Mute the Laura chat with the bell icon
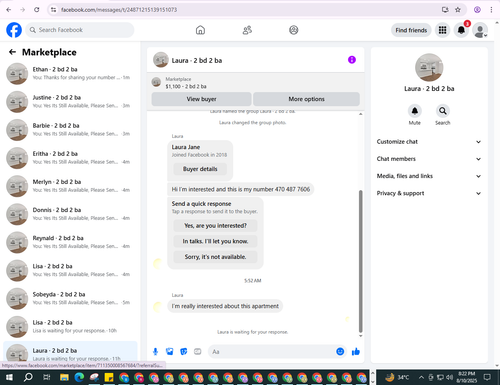This screenshot has height=385, width=500. 415,111
